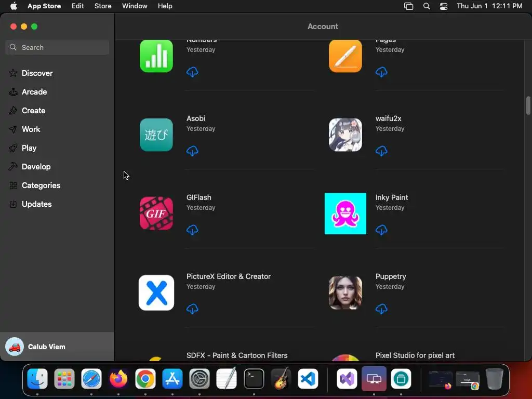Open the Inky Paint octopus icon
The image size is (532, 399).
click(x=345, y=214)
